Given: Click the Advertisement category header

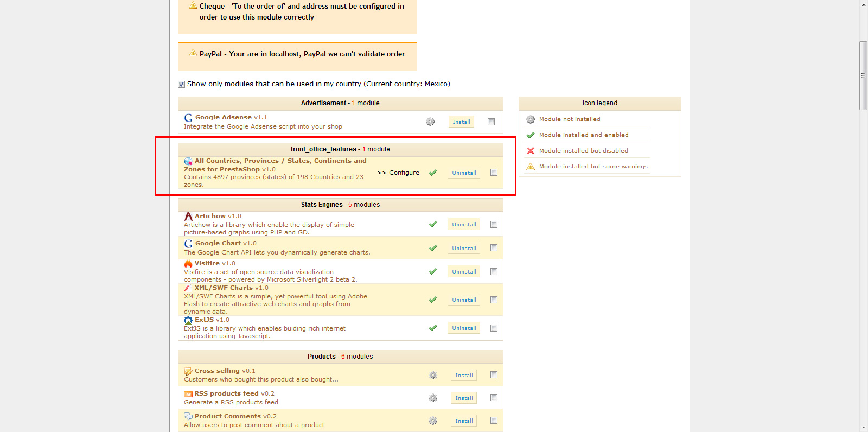Looking at the screenshot, I should 341,103.
